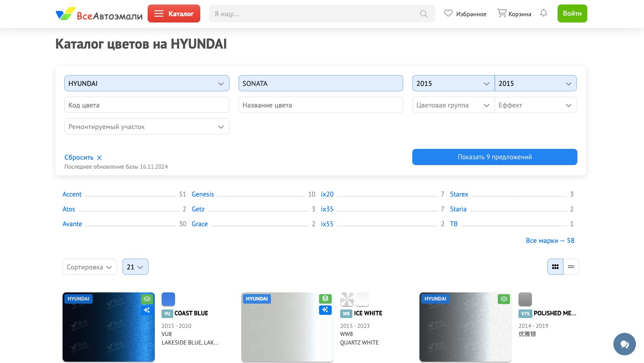The width and height of the screenshot is (644, 363).
Task: Open the first 2015 year dropdown
Action: (x=453, y=83)
